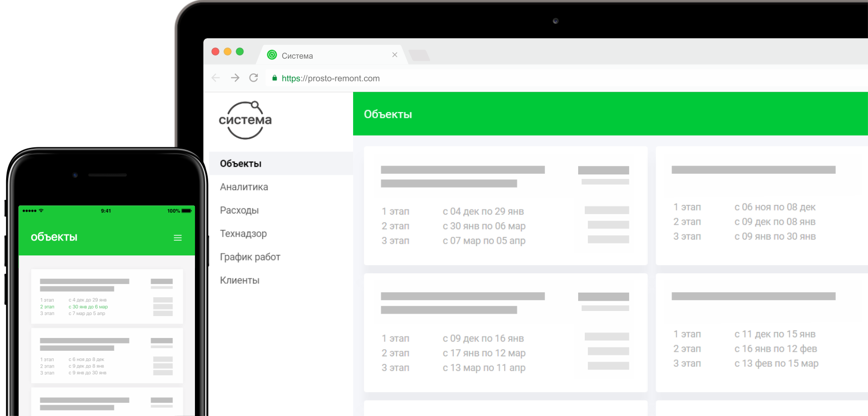868x416 pixels.
Task: Click the green padlock in the address bar
Action: pyautogui.click(x=275, y=78)
